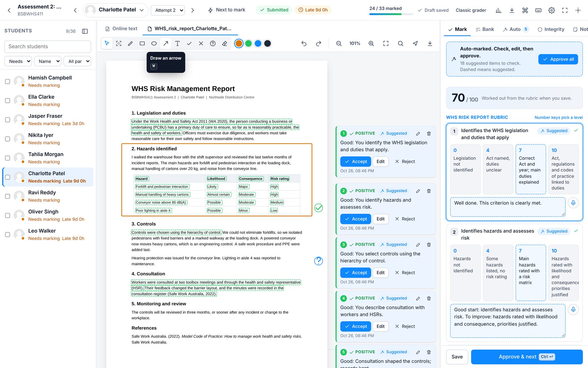Zoom in on the document
This screenshot has height=368, width=588.
pyautogui.click(x=371, y=44)
